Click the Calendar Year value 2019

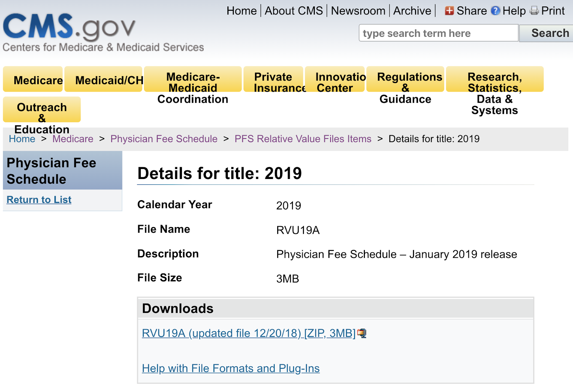click(289, 205)
